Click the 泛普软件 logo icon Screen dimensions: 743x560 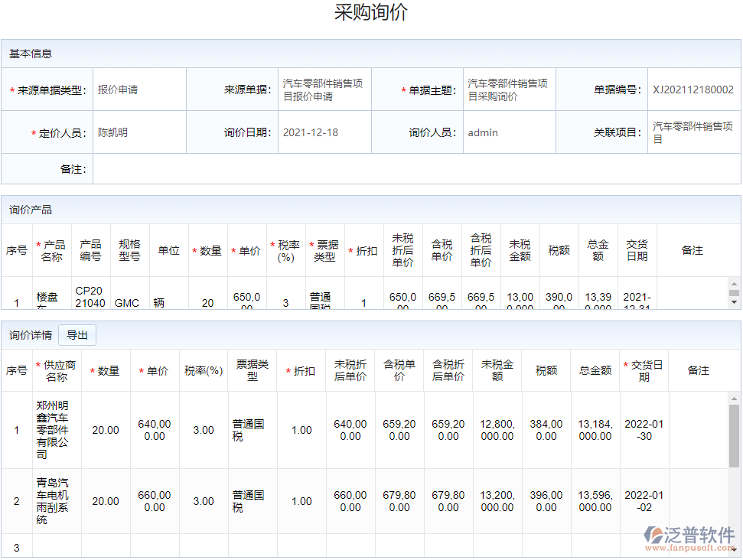[654, 536]
